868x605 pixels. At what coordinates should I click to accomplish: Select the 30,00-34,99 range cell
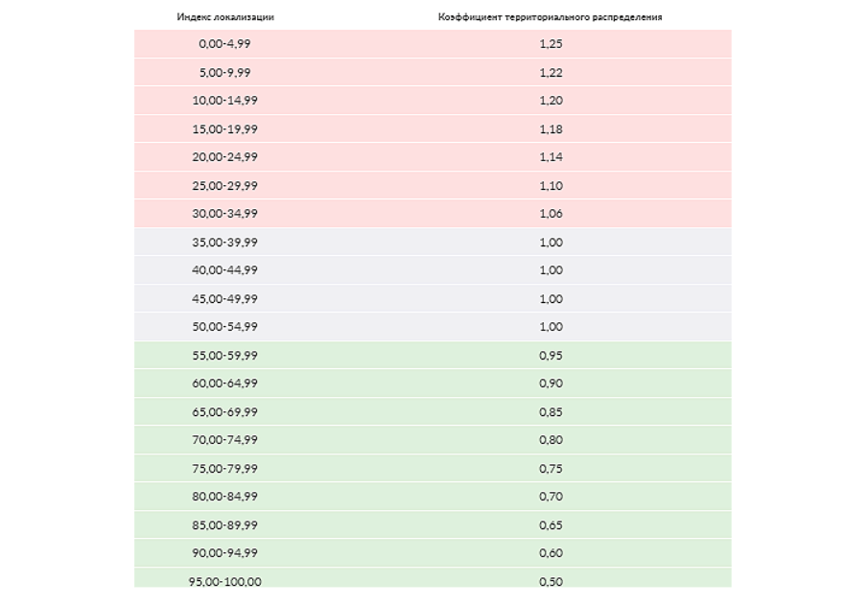pos(224,213)
